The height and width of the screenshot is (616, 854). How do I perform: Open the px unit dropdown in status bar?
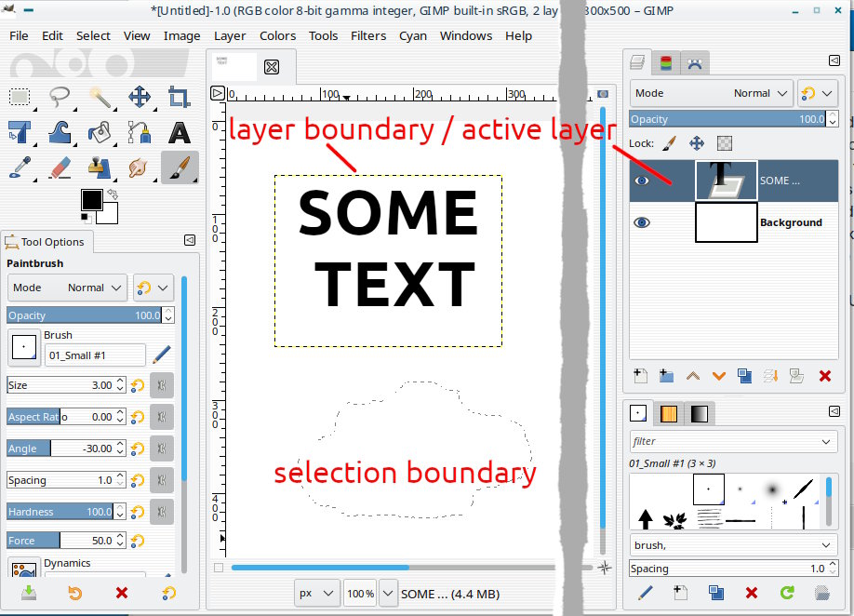[x=317, y=593]
